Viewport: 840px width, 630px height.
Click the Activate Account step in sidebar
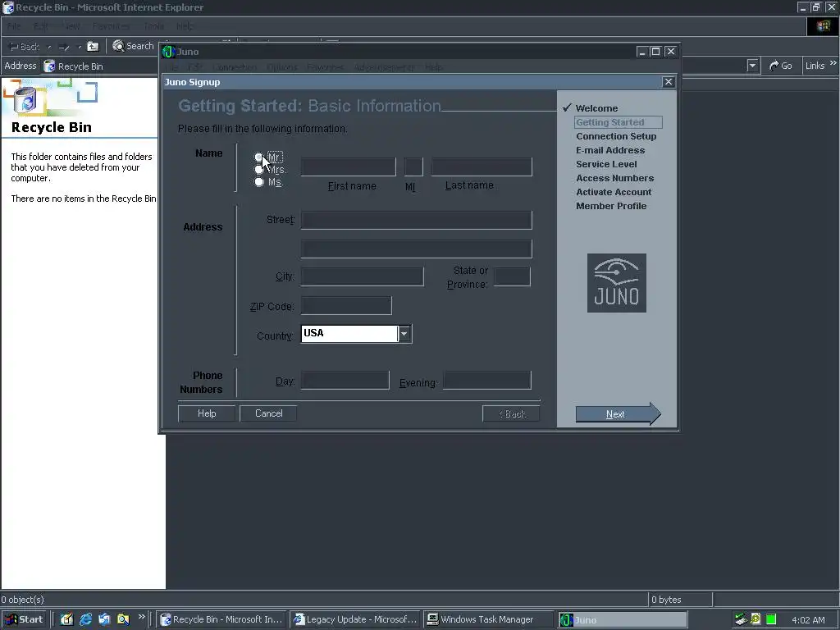point(614,192)
